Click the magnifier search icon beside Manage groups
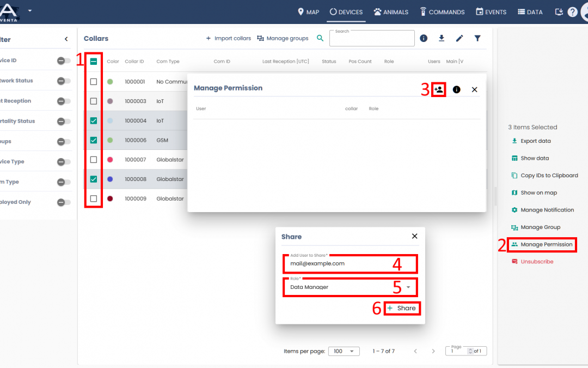The height and width of the screenshot is (368, 588). coord(320,38)
